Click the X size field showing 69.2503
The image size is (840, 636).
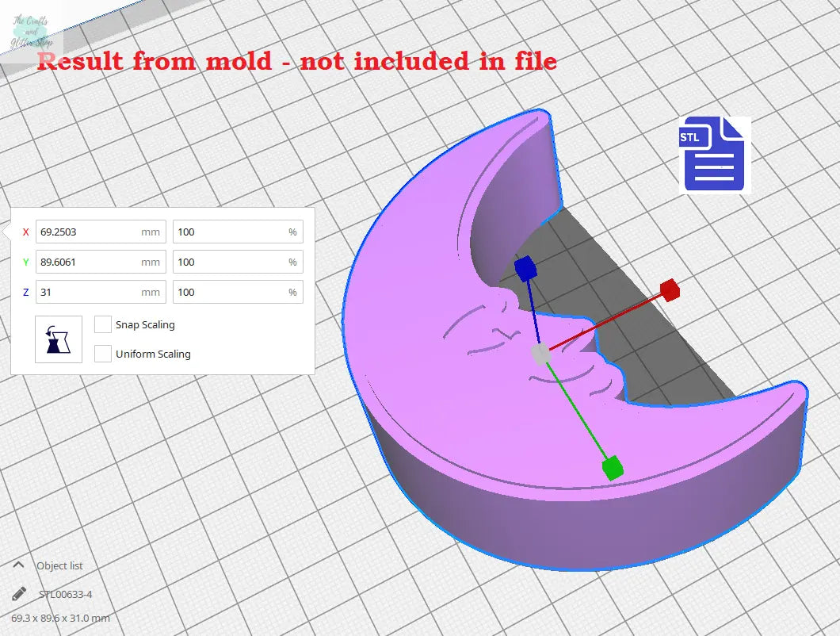tap(89, 232)
